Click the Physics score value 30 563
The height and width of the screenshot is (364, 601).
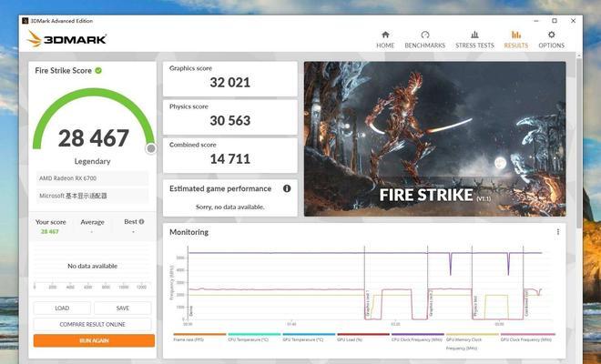(230, 121)
